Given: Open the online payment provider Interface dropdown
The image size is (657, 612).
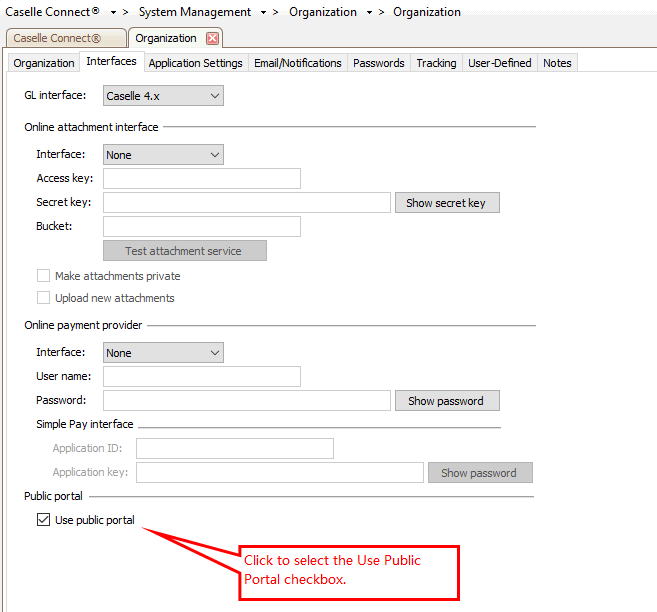Looking at the screenshot, I should point(163,353).
